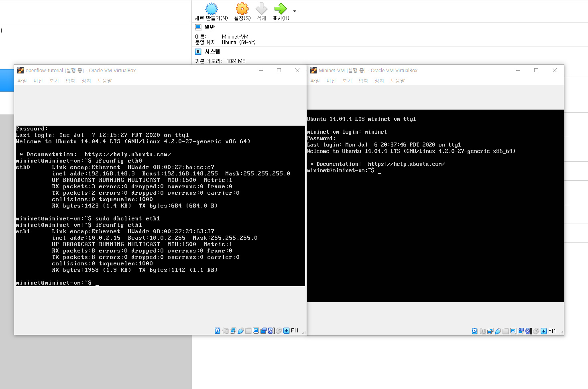Expand the dropdown arrow next to Show button
Screen dimensions: 588x389
[x=295, y=11]
